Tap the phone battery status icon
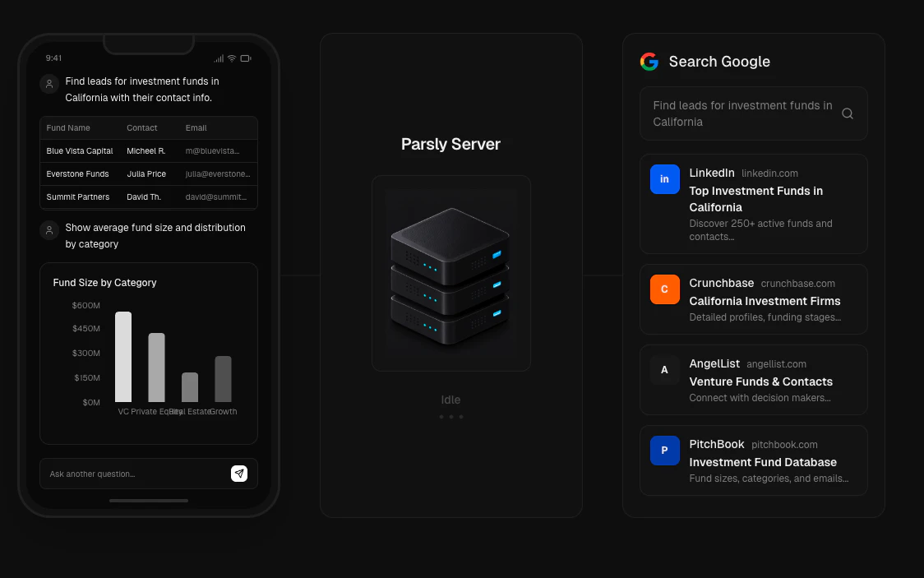 (x=246, y=58)
